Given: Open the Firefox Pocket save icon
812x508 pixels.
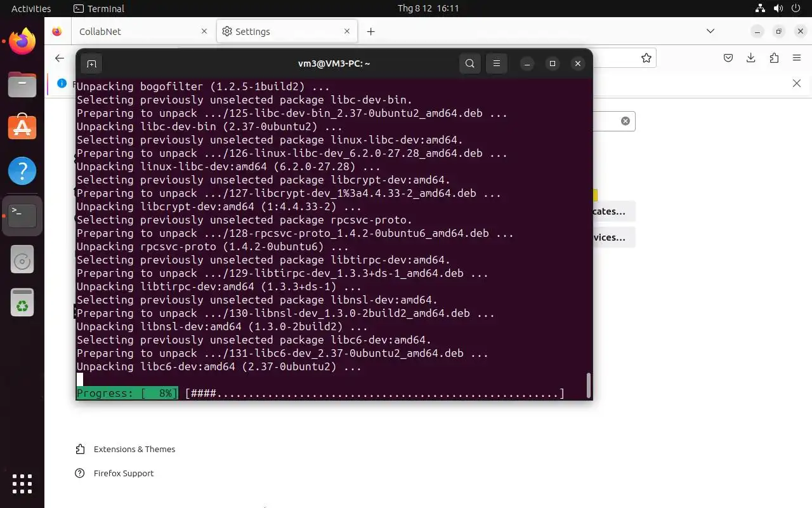Looking at the screenshot, I should coord(728,58).
